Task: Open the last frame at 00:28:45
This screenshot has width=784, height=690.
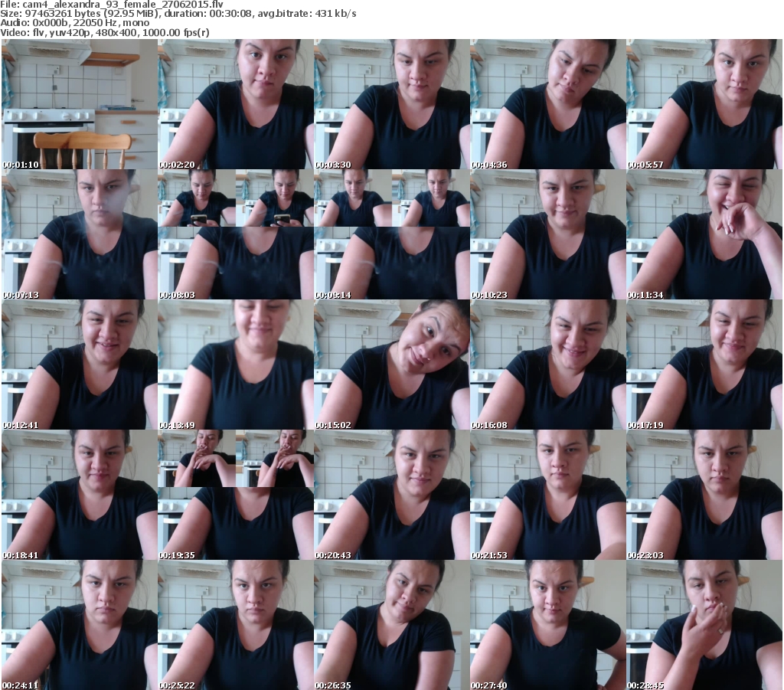Action: point(704,624)
